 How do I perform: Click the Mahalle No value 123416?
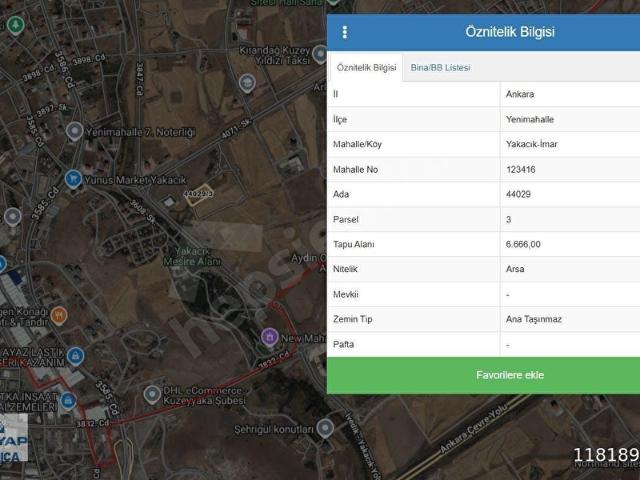pos(520,169)
